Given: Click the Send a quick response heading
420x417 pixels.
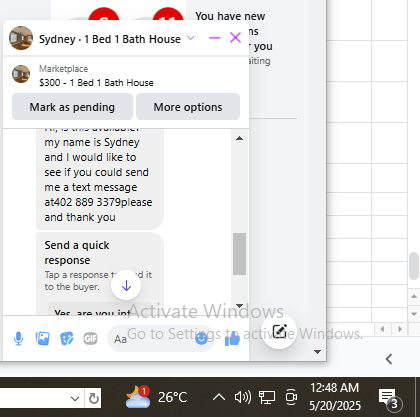Looking at the screenshot, I should [77, 253].
